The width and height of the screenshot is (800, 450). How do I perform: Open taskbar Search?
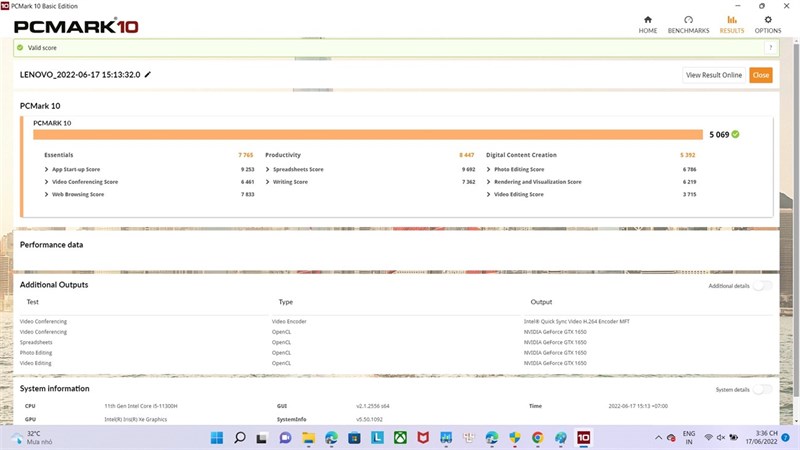click(x=239, y=438)
